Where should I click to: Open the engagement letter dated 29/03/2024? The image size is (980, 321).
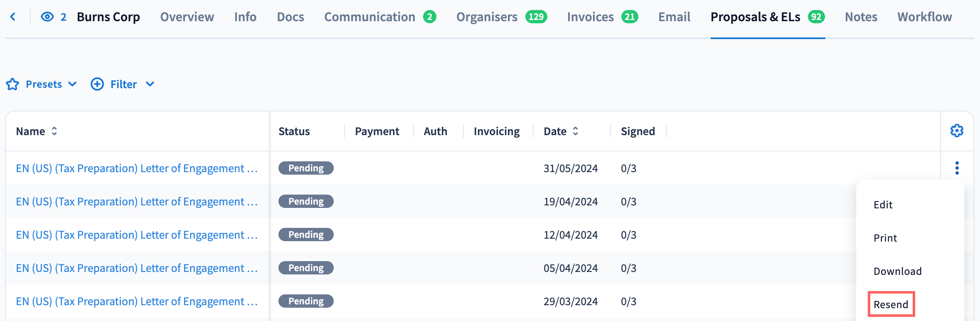coord(136,301)
